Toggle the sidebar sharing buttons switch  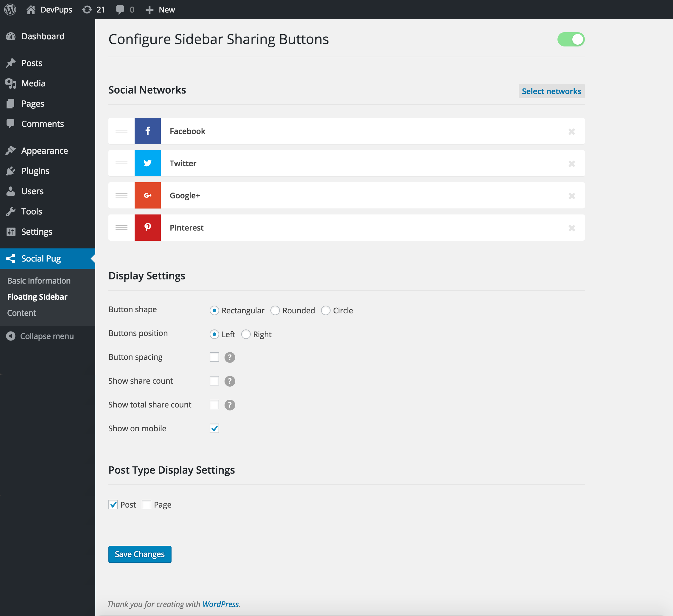point(571,39)
